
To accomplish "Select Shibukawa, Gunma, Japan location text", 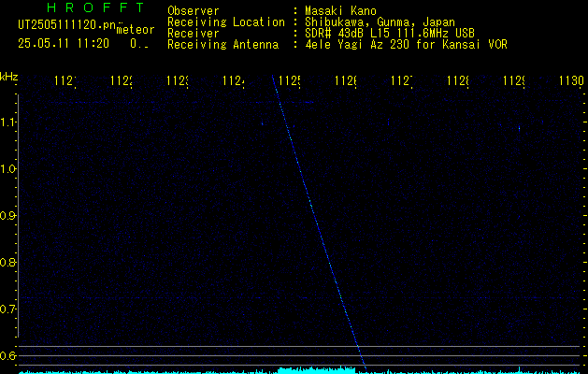I will [x=380, y=22].
